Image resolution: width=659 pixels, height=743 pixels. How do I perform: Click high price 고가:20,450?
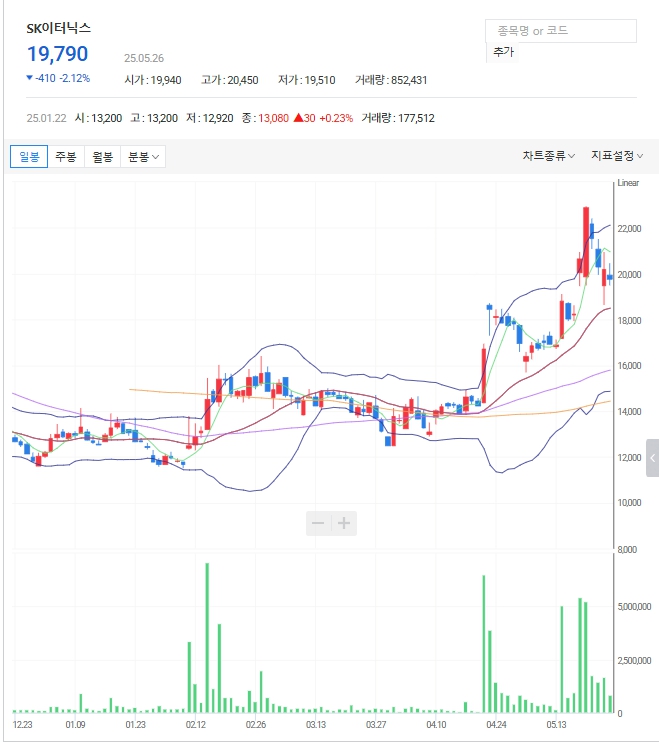coord(230,80)
